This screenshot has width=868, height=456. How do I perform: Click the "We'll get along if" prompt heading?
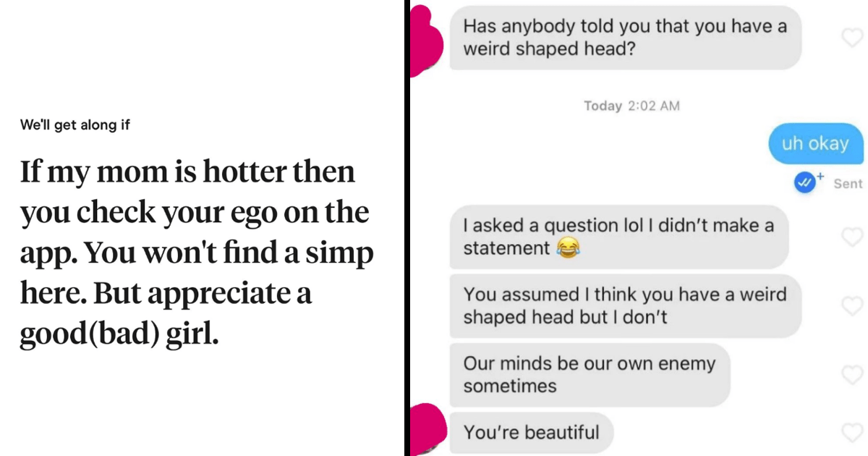pos(75,124)
